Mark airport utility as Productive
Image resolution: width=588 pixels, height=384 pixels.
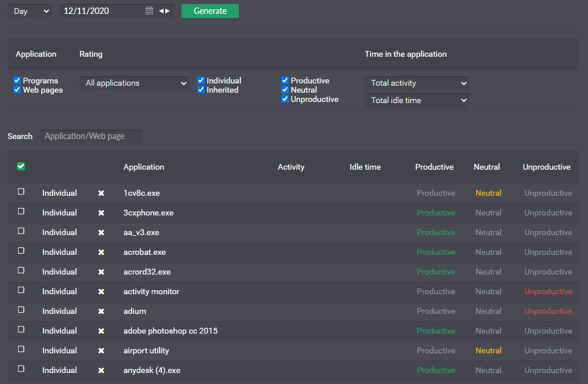click(436, 350)
